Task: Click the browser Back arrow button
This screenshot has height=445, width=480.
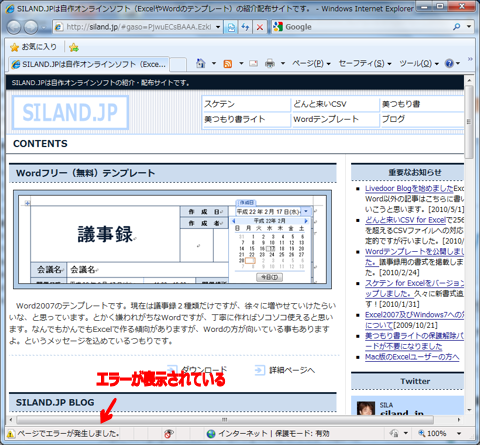Action: (x=14, y=27)
